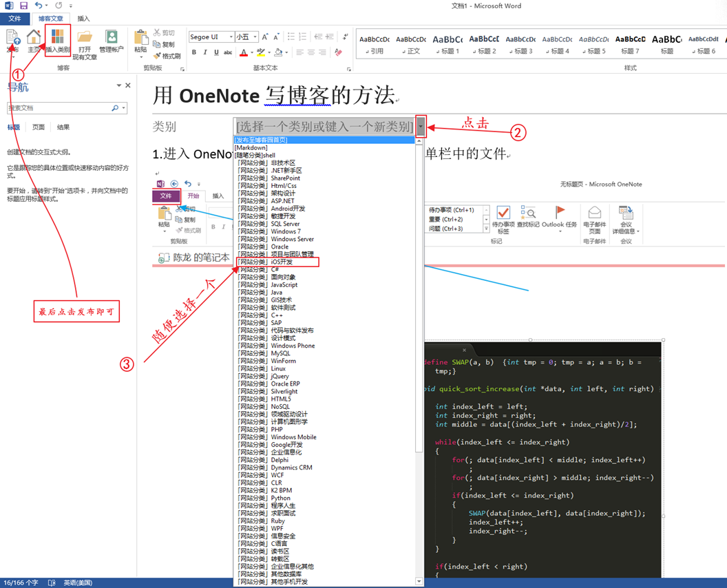
Task: Toggle center text alignment
Action: pos(311,52)
